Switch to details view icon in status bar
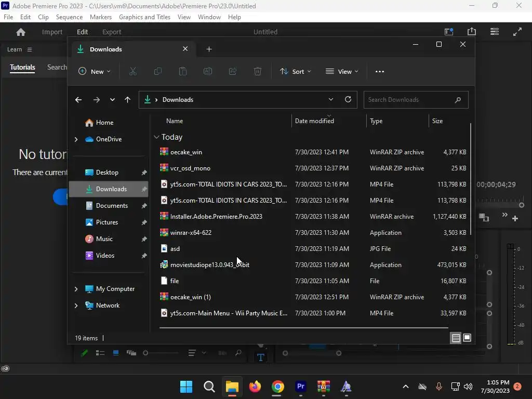Screen dimensions: 532x399 coord(456,338)
